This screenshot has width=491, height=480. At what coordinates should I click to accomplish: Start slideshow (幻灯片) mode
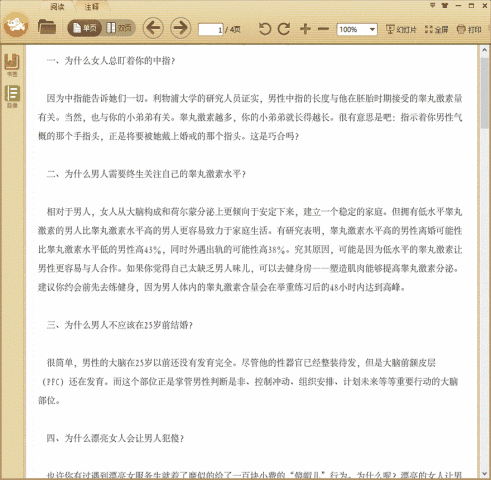pyautogui.click(x=401, y=29)
